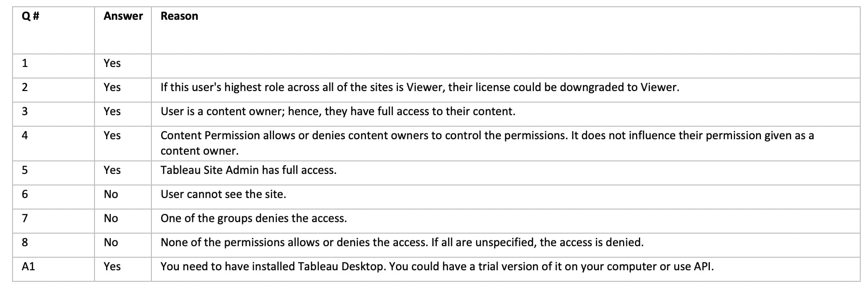Click the 'User is a content owner' reason text
The height and width of the screenshot is (290, 868).
[x=338, y=111]
